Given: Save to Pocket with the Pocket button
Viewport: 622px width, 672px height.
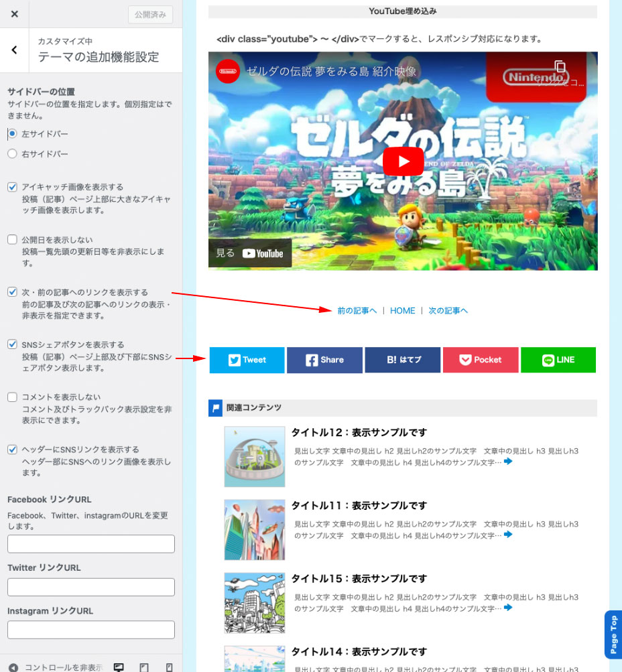Looking at the screenshot, I should click(x=481, y=360).
